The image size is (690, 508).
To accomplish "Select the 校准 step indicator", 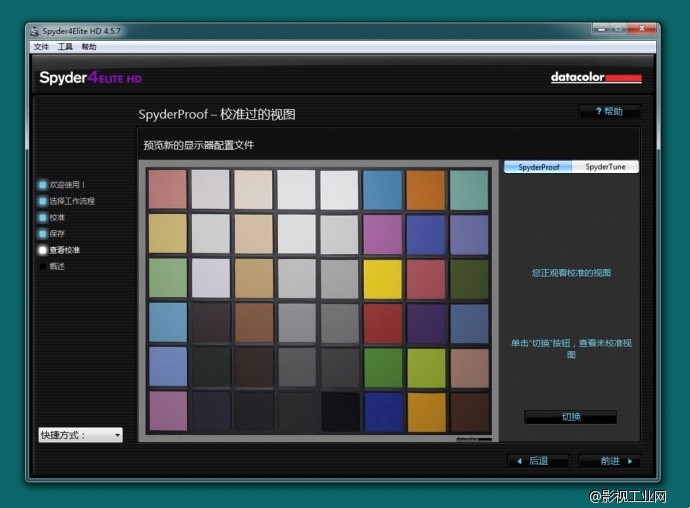I will pos(52,217).
